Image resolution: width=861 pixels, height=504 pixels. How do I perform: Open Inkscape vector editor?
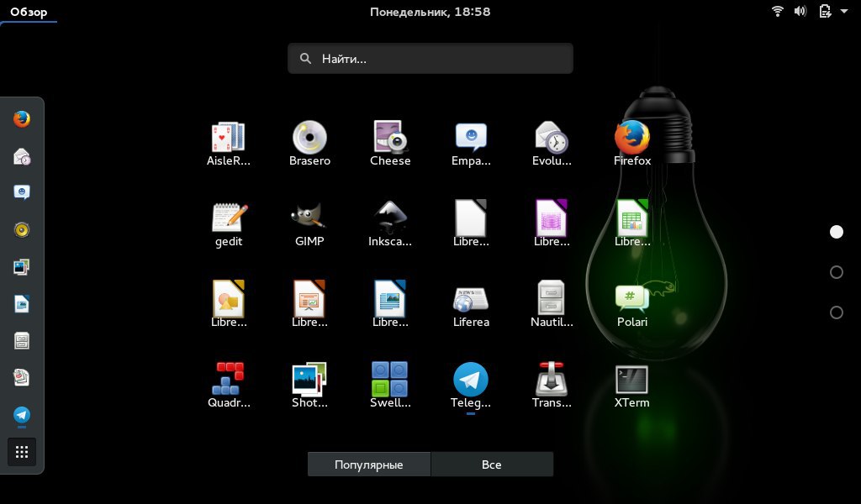(x=390, y=224)
